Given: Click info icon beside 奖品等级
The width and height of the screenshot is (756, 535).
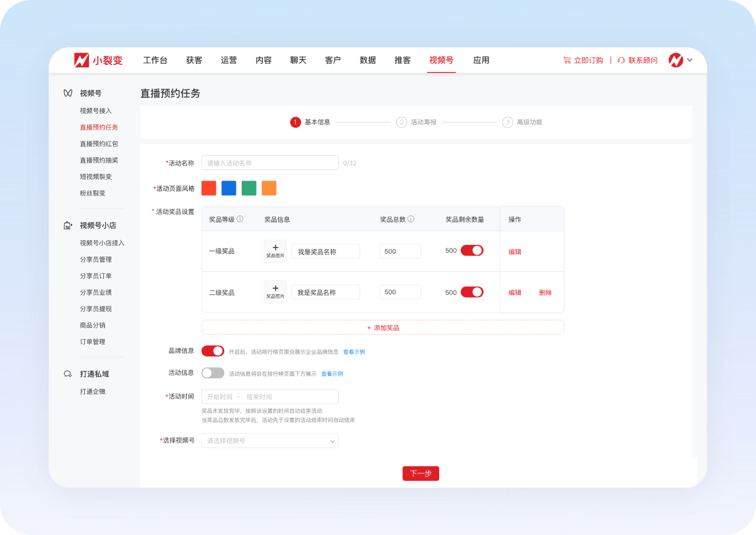Looking at the screenshot, I should (x=240, y=219).
